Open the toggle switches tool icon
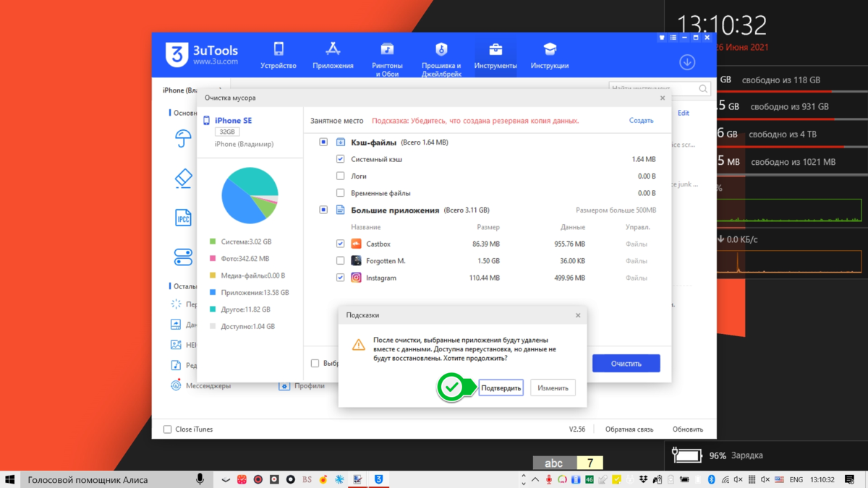The width and height of the screenshot is (868, 488). pyautogui.click(x=183, y=257)
